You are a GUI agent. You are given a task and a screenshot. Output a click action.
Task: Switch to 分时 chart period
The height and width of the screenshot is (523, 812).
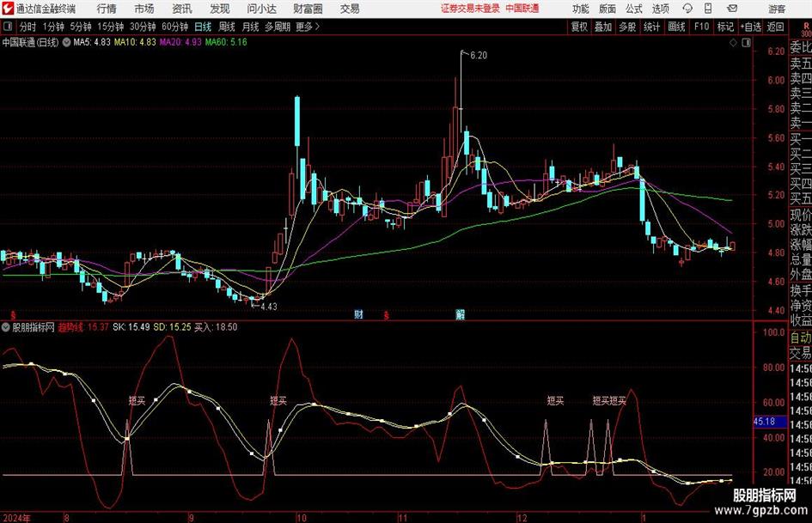coord(27,27)
